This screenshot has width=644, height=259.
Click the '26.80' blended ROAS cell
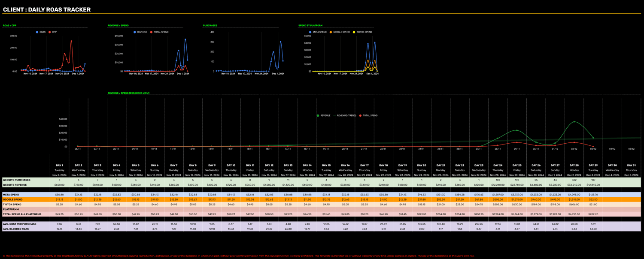click(288, 229)
